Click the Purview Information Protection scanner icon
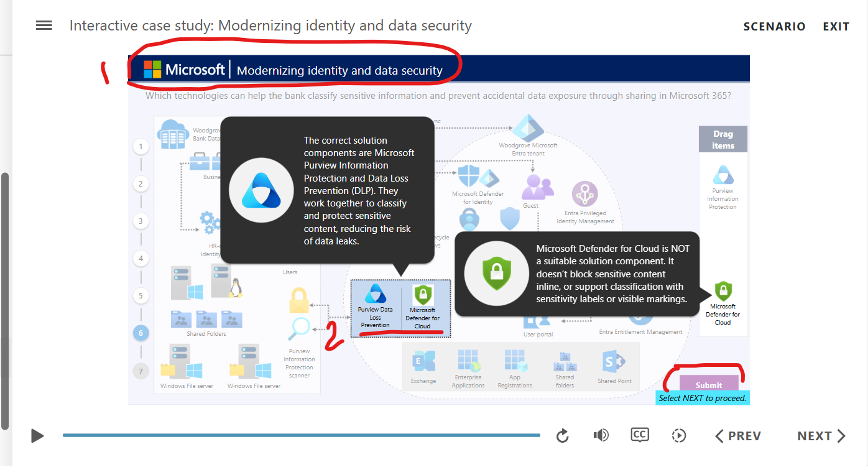Screen dimensions: 868x467 pos(299,329)
